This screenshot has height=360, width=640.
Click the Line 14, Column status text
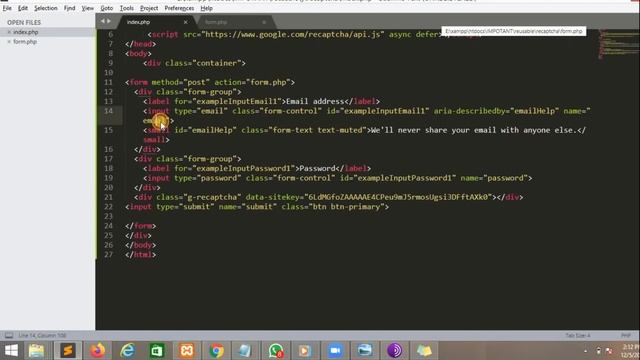(42, 336)
